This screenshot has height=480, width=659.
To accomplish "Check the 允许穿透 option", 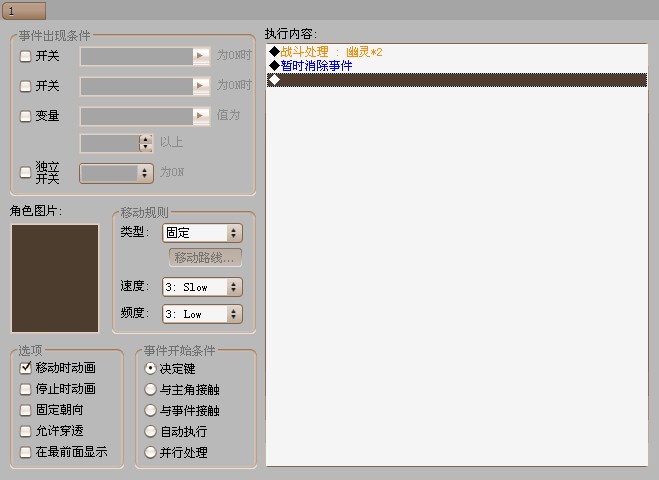I will click(x=26, y=431).
